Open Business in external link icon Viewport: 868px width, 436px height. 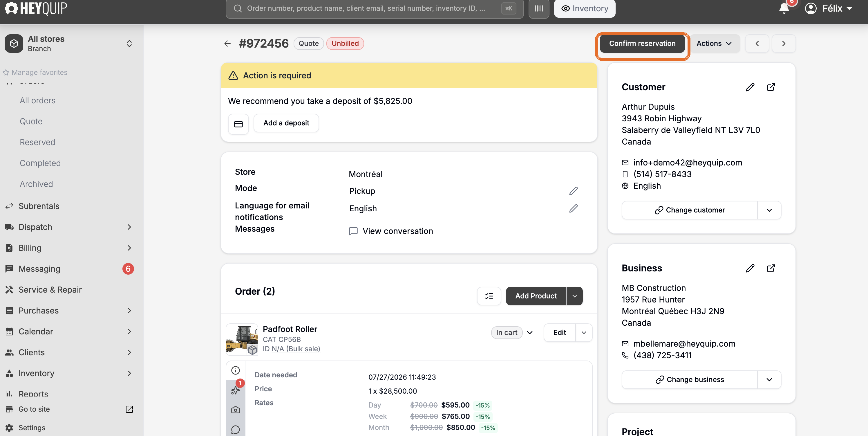[771, 268]
